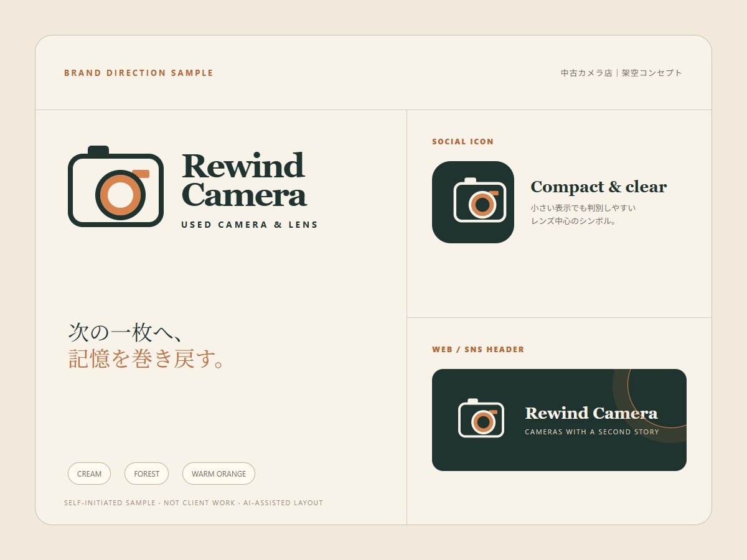
Task: Click the orange tagline "記憶を巻き戻す。"
Action: [x=147, y=359]
